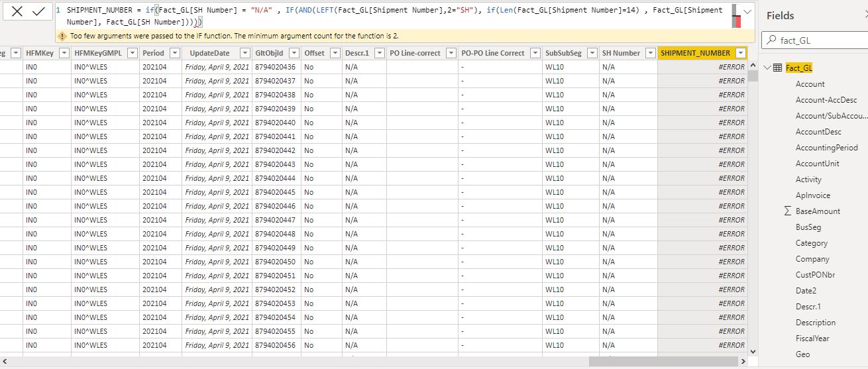Click the table scrollbar right arrow
Screen dimensions: 868x369
point(743,362)
